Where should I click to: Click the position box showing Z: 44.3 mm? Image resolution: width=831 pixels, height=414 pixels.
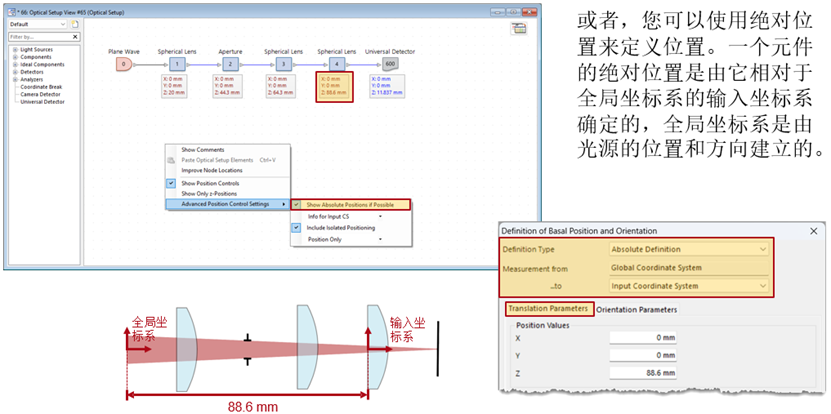(x=228, y=86)
